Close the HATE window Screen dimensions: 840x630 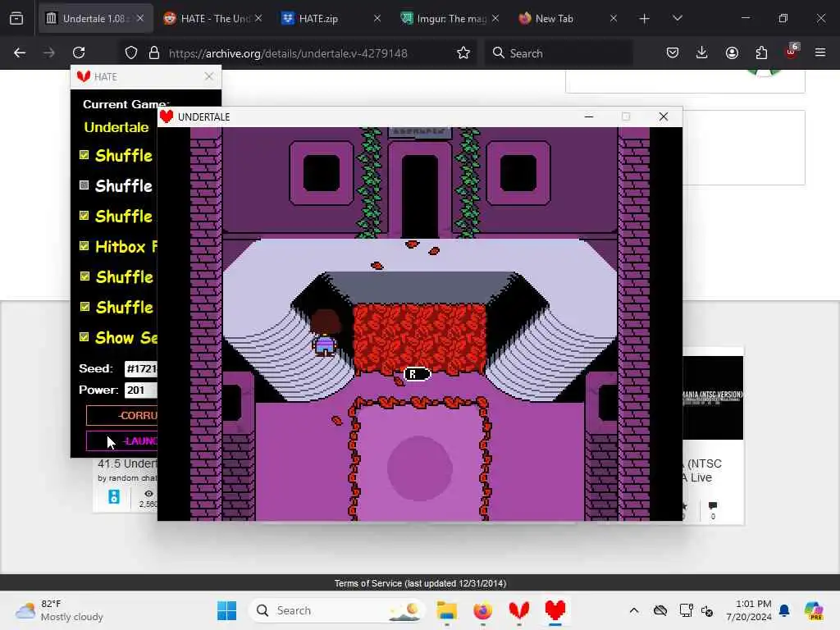[x=209, y=76]
